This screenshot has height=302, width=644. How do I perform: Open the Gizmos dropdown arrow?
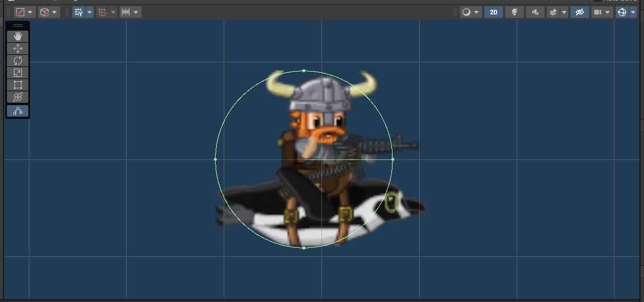(633, 12)
